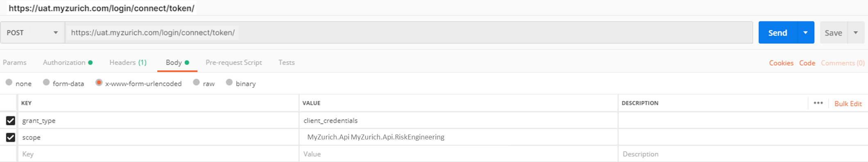Switch to the Authorization tab
The height and width of the screenshot is (162, 868).
68,62
